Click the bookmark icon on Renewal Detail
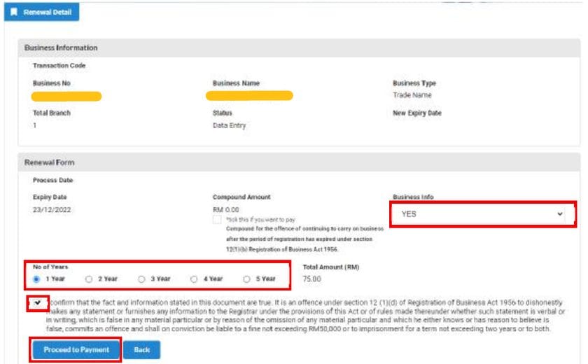The width and height of the screenshot is (588, 364). (14, 12)
